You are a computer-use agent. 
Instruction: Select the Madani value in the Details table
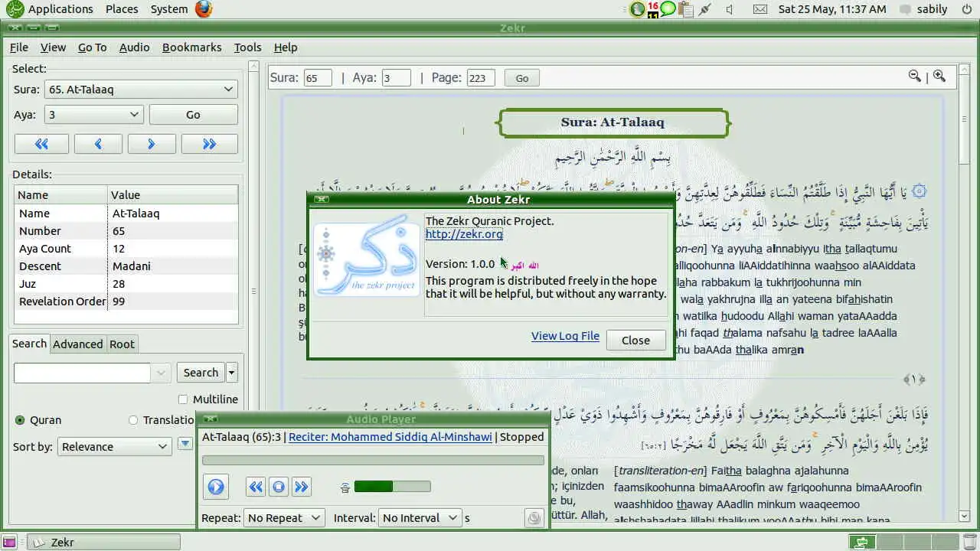point(132,266)
